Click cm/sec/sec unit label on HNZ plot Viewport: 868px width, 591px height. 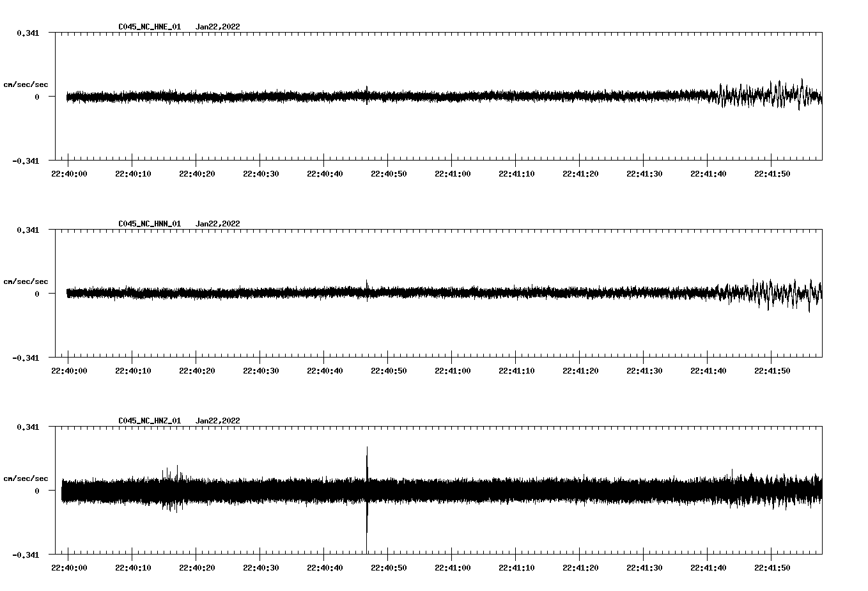[26, 478]
